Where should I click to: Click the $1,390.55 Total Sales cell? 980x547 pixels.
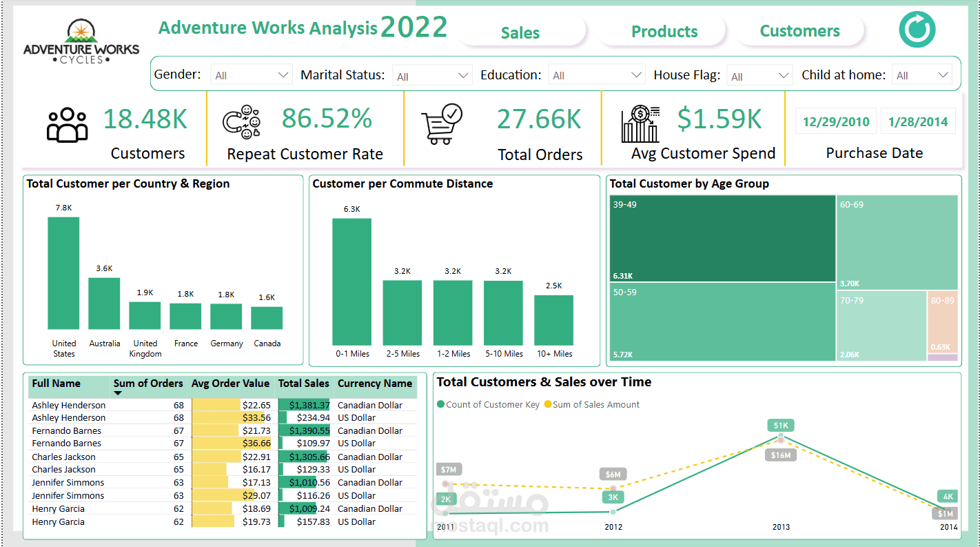click(304, 430)
